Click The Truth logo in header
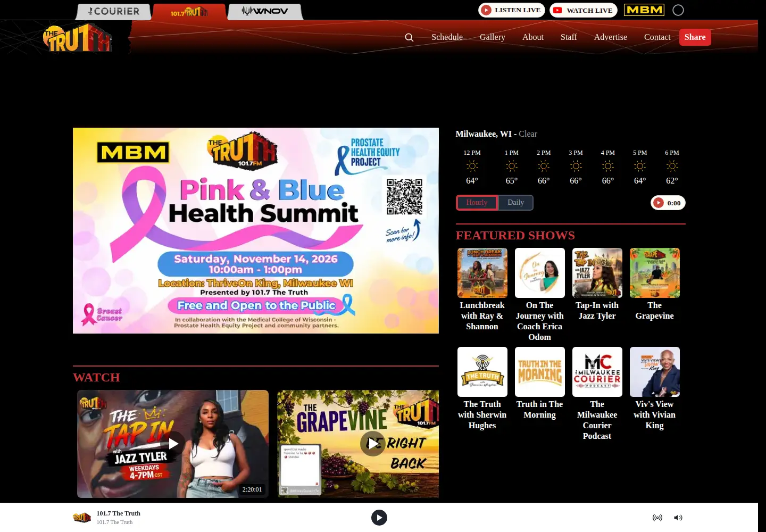766x532 pixels. coord(77,37)
